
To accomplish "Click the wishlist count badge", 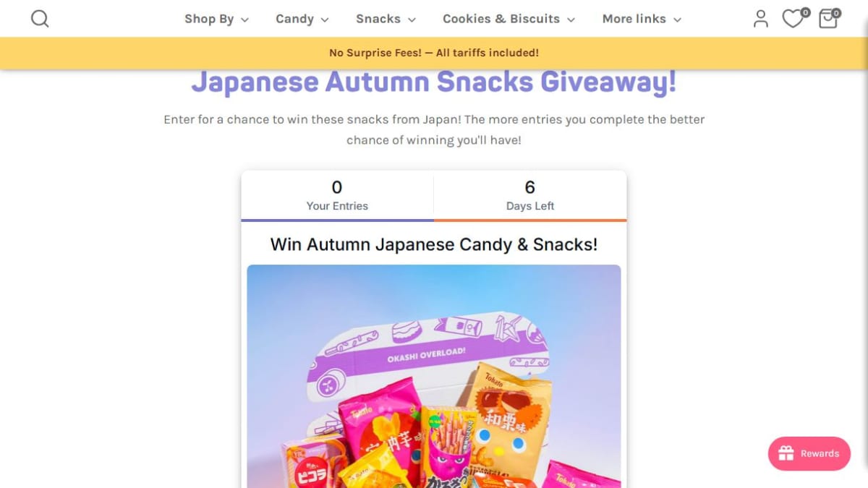I will click(x=805, y=12).
